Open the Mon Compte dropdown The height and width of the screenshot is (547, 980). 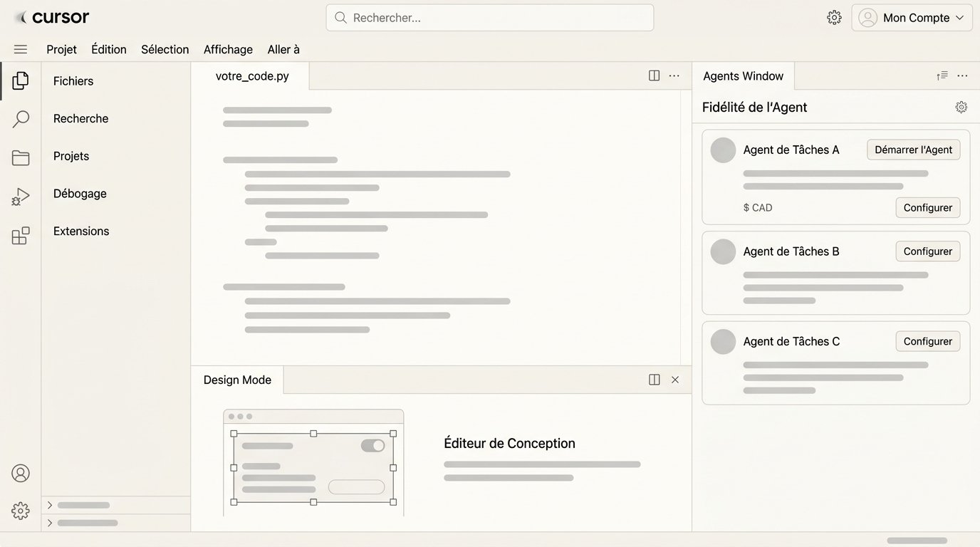point(912,18)
